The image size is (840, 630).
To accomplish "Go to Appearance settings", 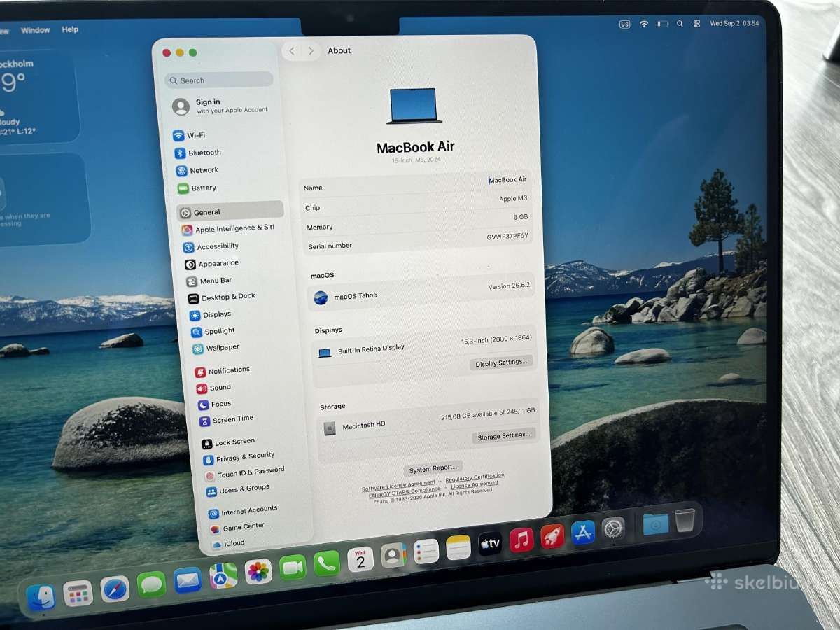I will [211, 264].
